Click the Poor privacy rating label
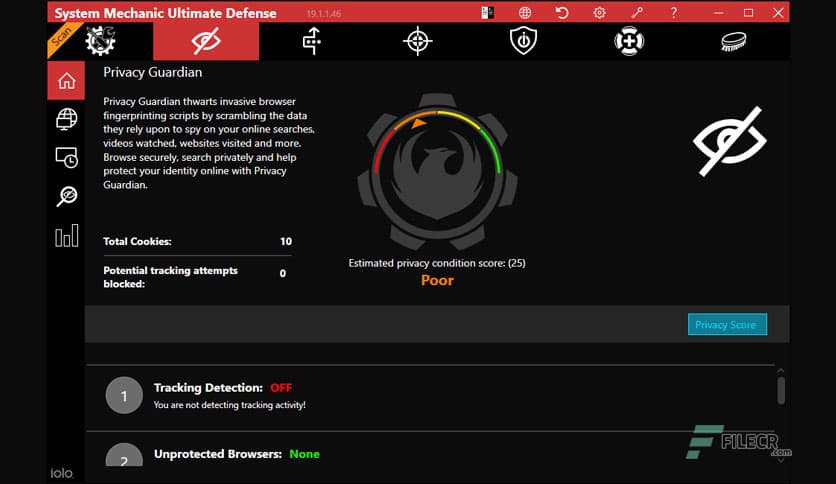Image resolution: width=836 pixels, height=484 pixels. tap(437, 280)
